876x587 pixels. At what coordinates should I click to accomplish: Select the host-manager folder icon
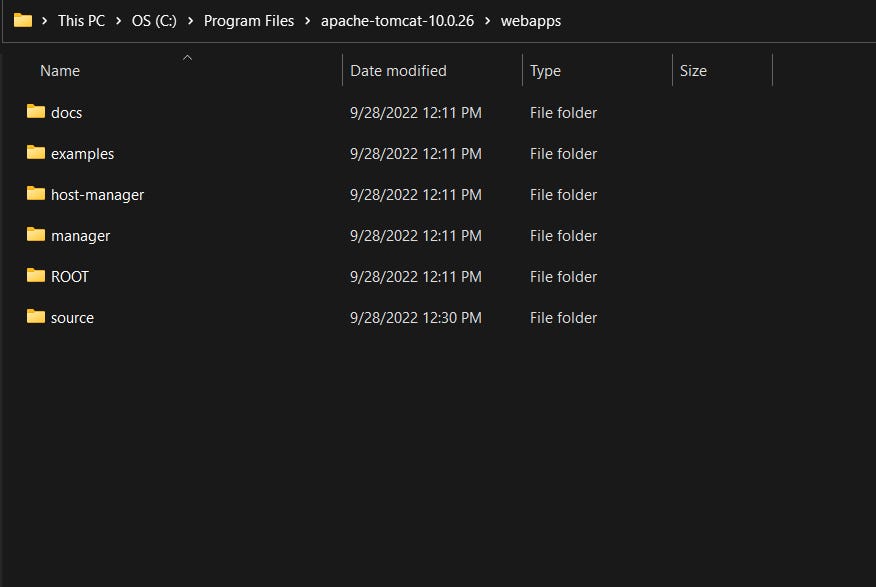(36, 194)
